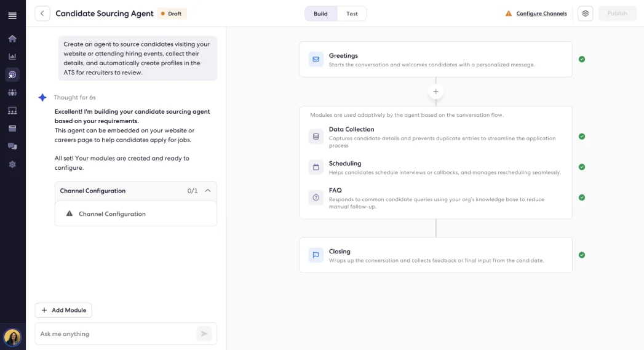Screen dimensions: 644x350
Task: Click the Candidate Sourcing Agent title
Action: click(105, 14)
